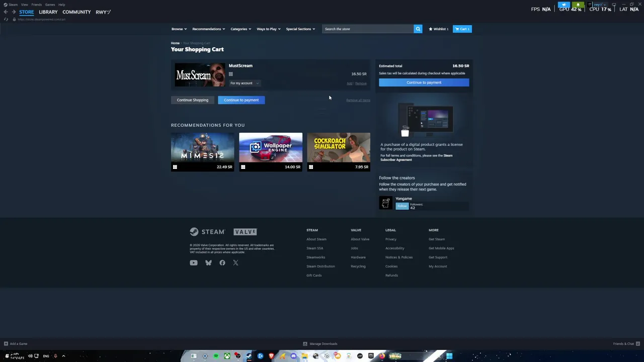Click the ENG language indicator in tray
The height and width of the screenshot is (362, 644).
(46, 356)
